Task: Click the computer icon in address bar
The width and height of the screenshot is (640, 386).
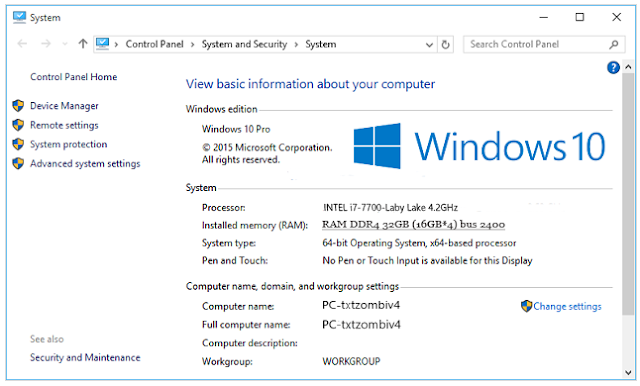Action: 102,44
